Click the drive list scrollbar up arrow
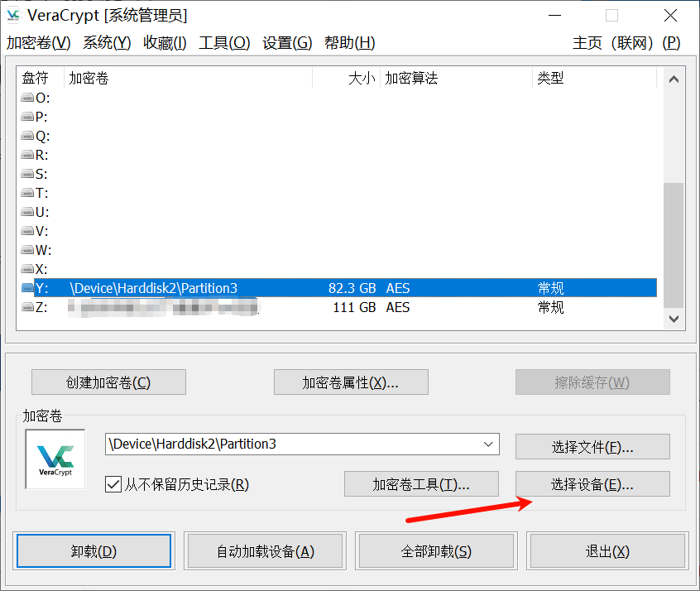This screenshot has width=700, height=591. [x=674, y=79]
